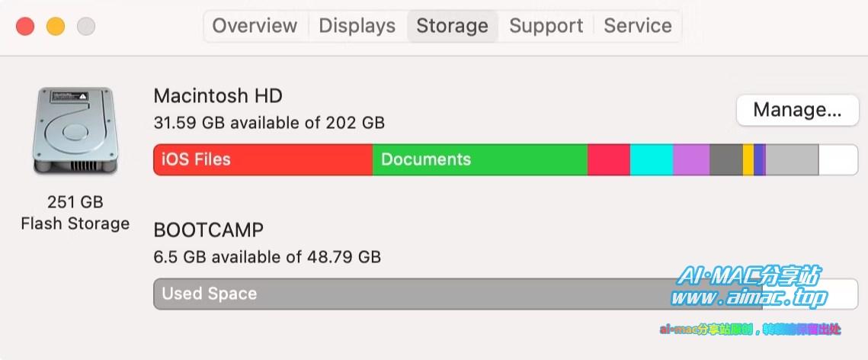Click the yellow minimize window button
Screen dimensions: 868x360
click(x=56, y=26)
